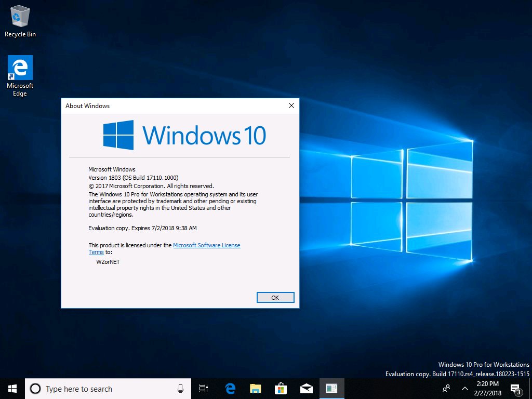This screenshot has width=532, height=399.
Task: Click OK in About Windows dialog
Action: pyautogui.click(x=275, y=298)
